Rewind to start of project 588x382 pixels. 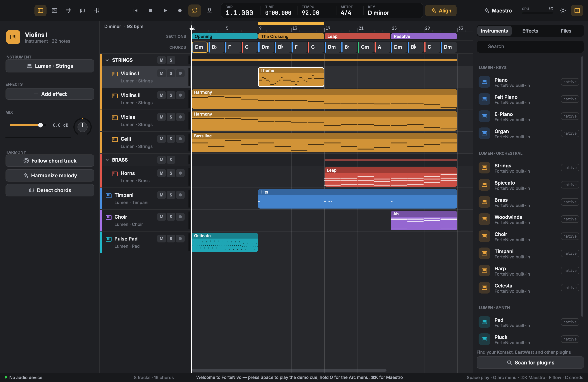click(x=135, y=10)
